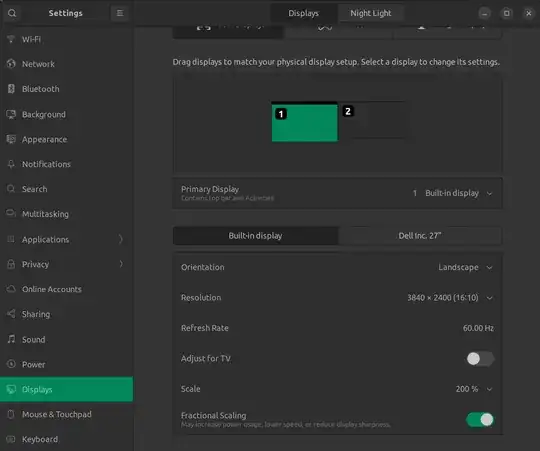Disable the Fractional Scaling switch
Image resolution: width=540 pixels, height=451 pixels.
point(480,420)
